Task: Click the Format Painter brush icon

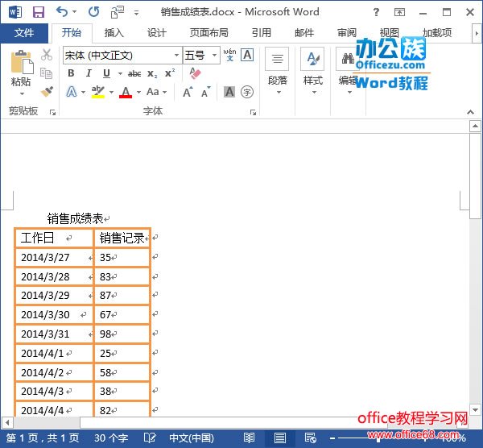Action: pos(47,92)
